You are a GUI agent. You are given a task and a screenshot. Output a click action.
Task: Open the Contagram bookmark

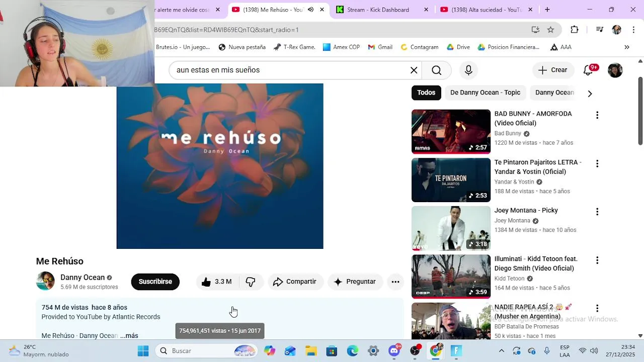point(420,47)
